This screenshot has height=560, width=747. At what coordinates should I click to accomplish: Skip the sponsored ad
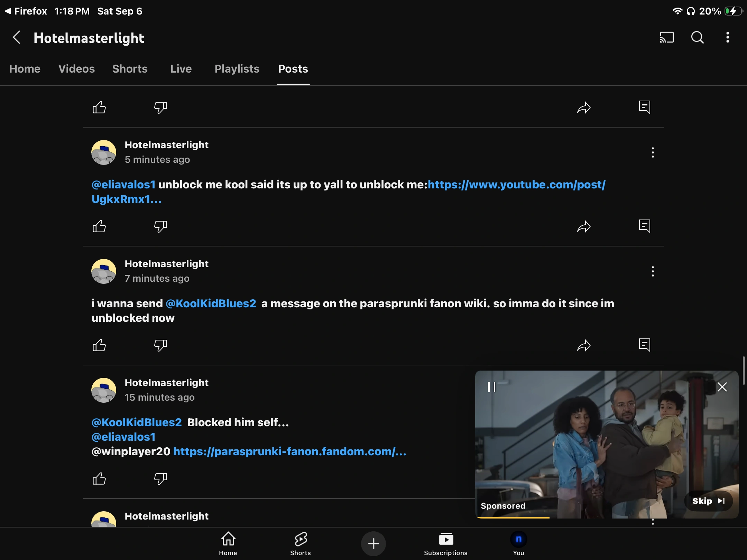tap(708, 501)
